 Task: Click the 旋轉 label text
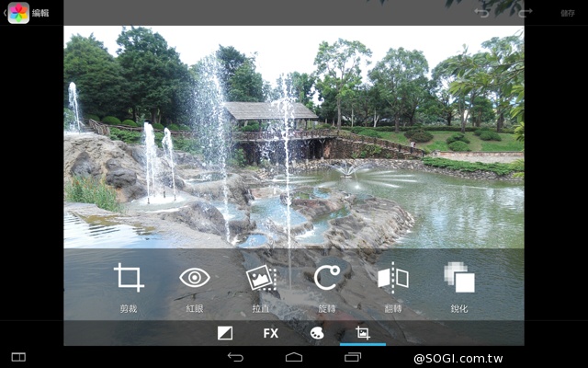[327, 309]
